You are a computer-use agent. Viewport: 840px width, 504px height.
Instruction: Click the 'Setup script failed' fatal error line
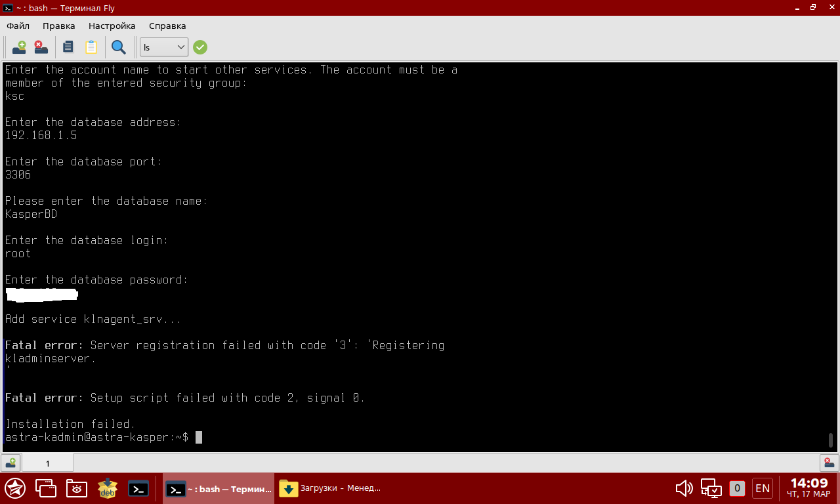coord(185,398)
